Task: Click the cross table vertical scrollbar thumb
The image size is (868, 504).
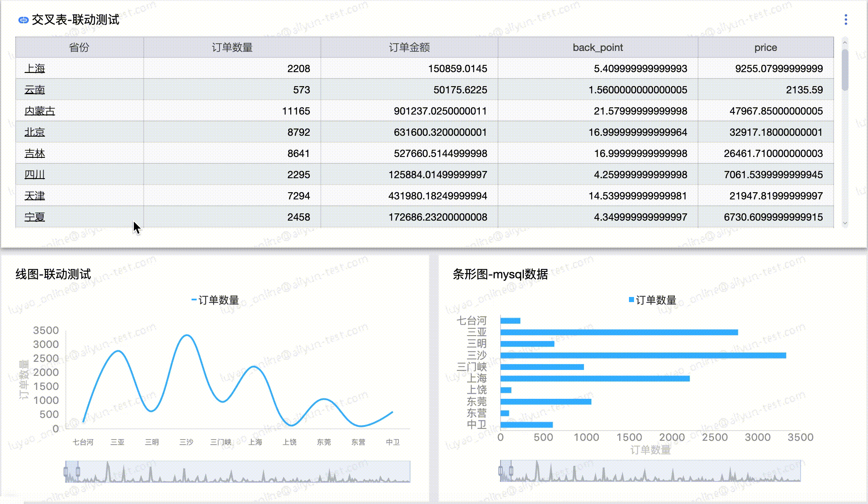Action: pyautogui.click(x=845, y=70)
